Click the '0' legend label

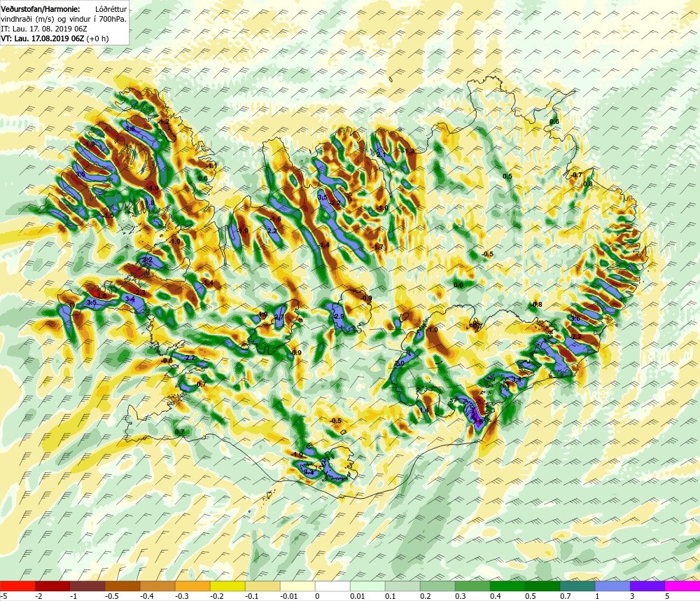pos(317,596)
